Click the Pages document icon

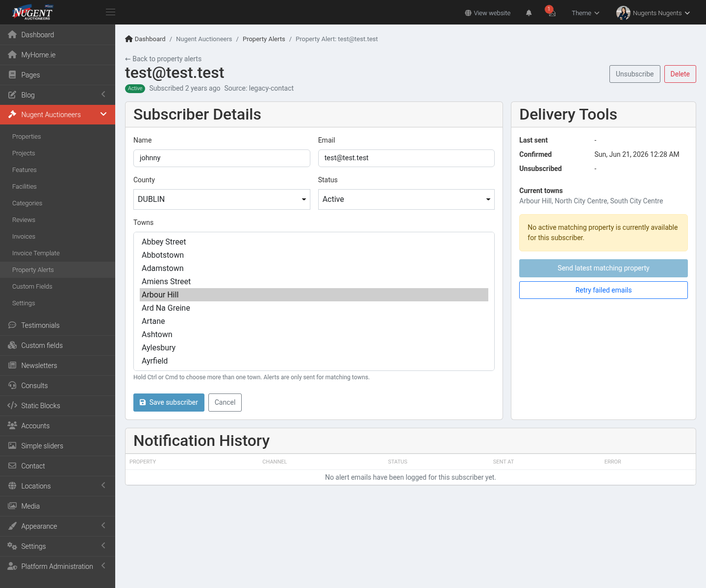[12, 75]
